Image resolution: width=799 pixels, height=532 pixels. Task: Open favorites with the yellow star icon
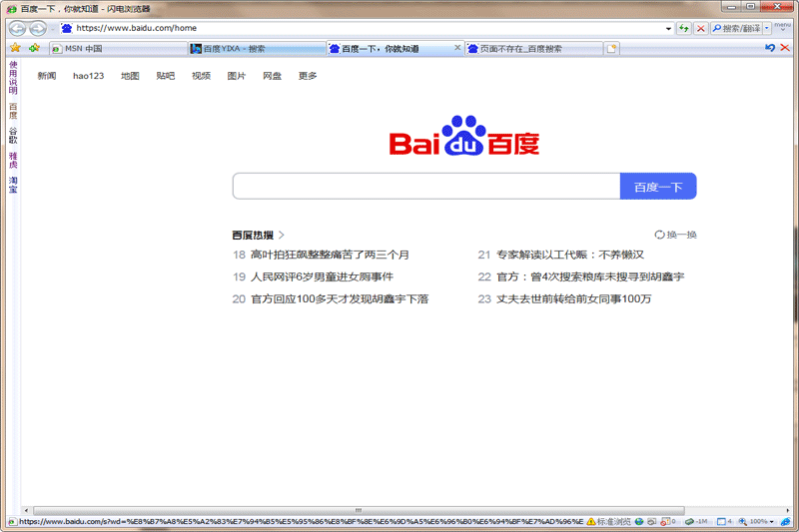(x=15, y=48)
